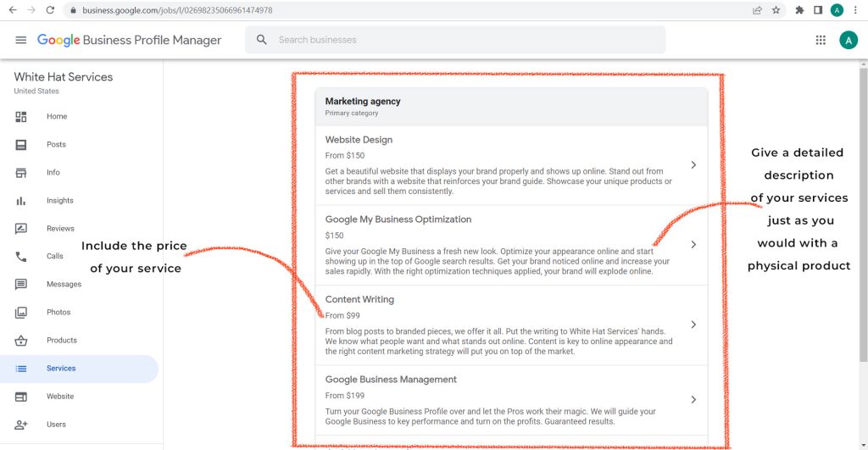This screenshot has width=868, height=450.
Task: Click the share icon in the address bar
Action: tap(757, 10)
